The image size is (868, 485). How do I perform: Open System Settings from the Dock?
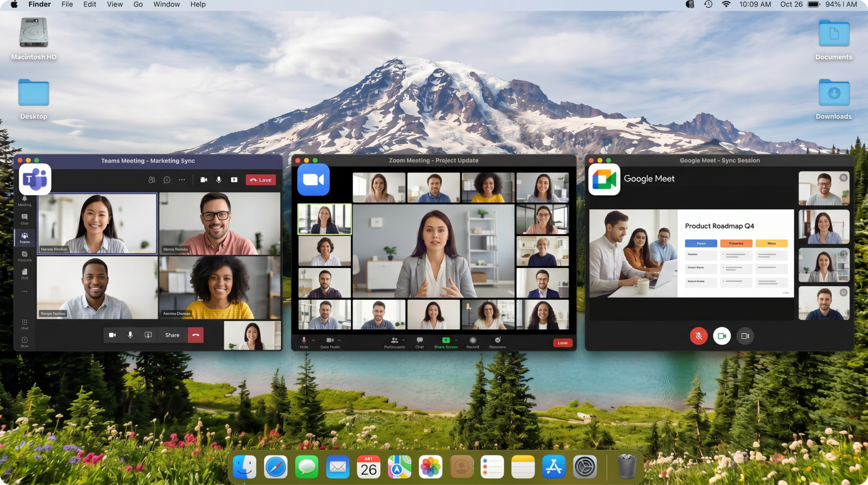click(x=585, y=467)
